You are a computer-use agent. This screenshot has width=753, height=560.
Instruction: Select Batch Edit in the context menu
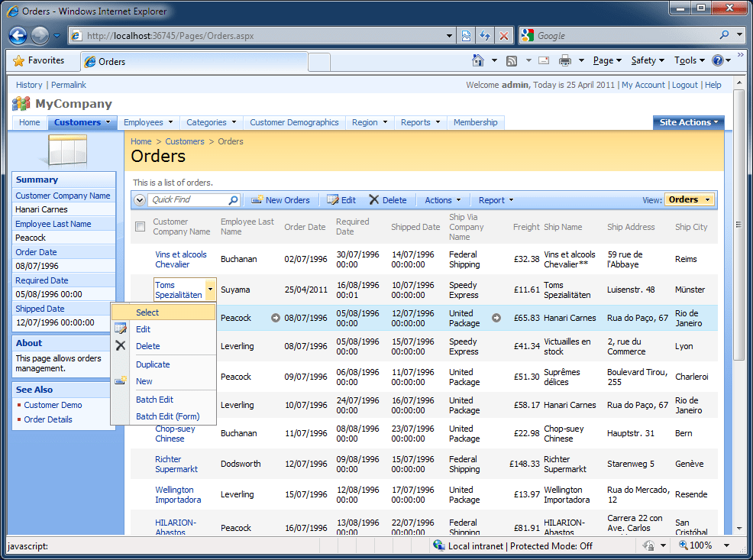click(154, 400)
